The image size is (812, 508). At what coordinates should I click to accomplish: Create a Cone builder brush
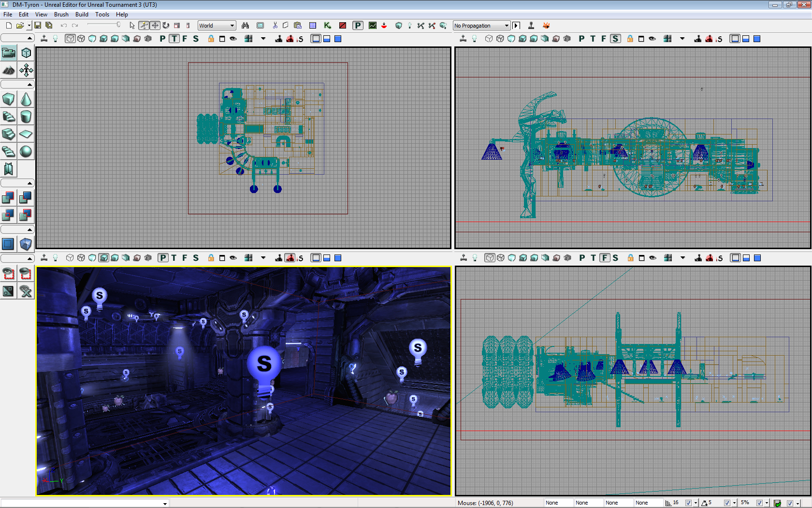pos(26,99)
